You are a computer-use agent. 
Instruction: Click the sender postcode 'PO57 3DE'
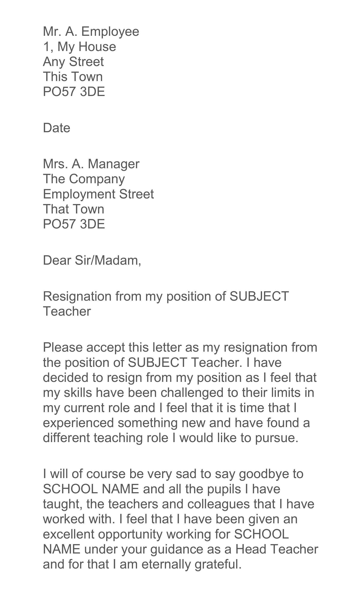[74, 92]
